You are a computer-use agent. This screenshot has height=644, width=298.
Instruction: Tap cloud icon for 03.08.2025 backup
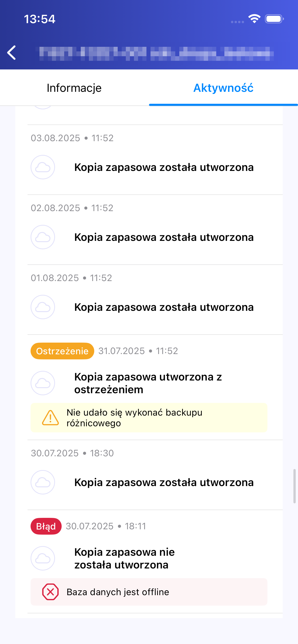(43, 167)
